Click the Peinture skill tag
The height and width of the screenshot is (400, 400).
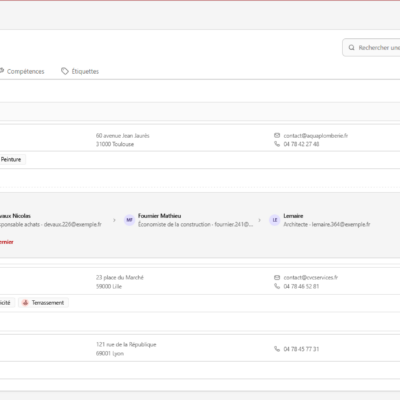click(12, 159)
